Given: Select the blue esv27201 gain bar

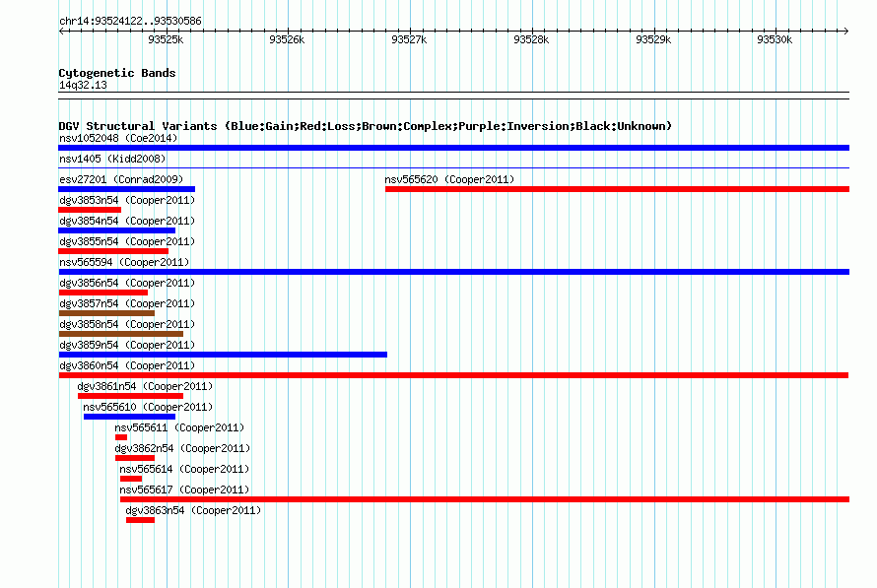Looking at the screenshot, I should pyautogui.click(x=126, y=189).
